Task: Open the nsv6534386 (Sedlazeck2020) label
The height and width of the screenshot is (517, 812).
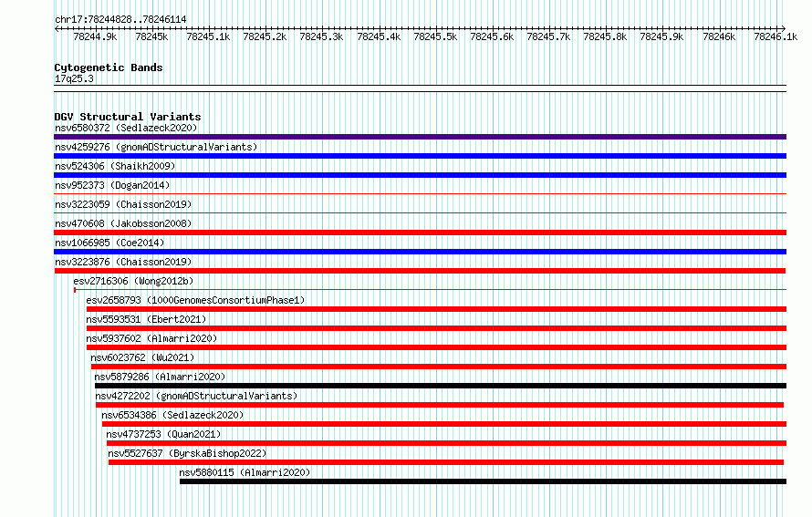Action: [172, 415]
